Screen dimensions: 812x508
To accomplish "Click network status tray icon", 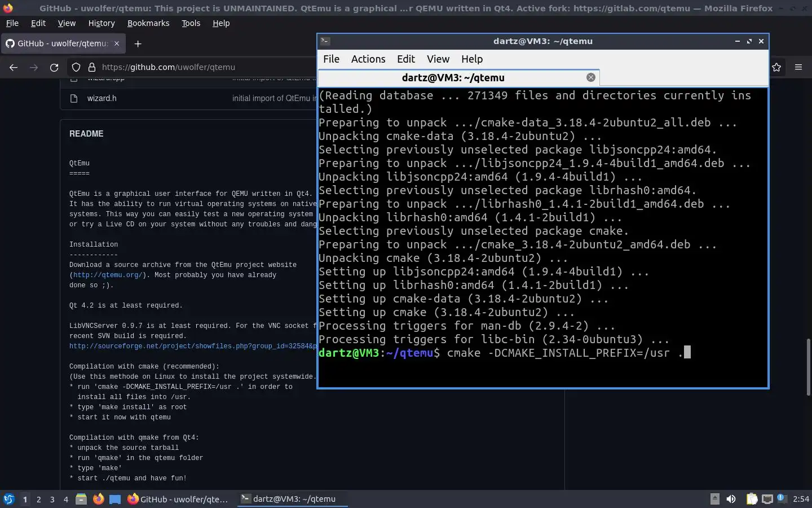I will [x=767, y=499].
